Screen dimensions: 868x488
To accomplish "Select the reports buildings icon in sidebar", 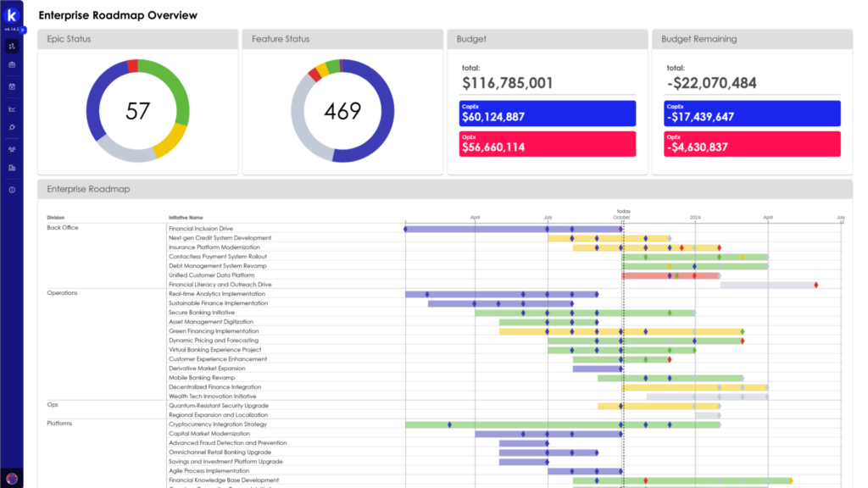I will pos(12,168).
